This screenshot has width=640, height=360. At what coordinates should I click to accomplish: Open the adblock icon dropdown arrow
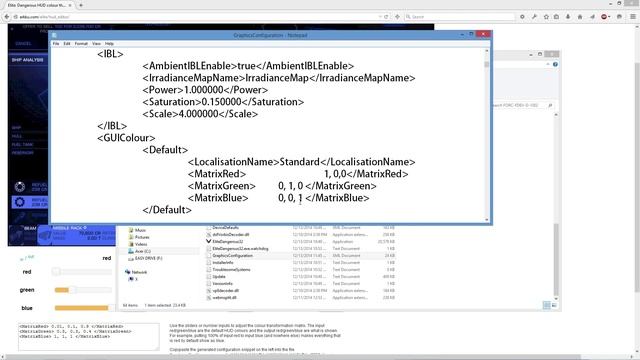[609, 17]
